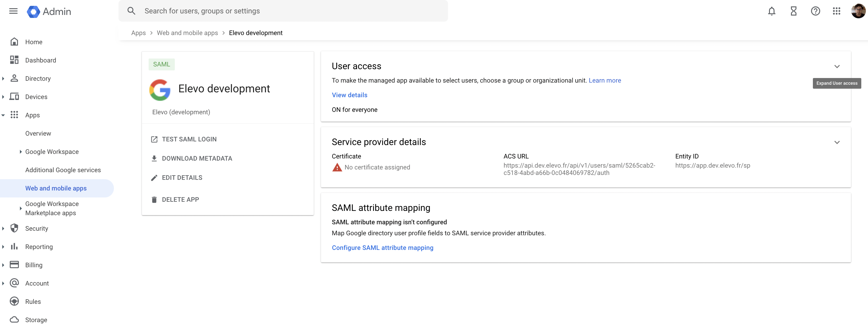Click No certificate assigned text
This screenshot has height=334, width=868.
coord(377,167)
